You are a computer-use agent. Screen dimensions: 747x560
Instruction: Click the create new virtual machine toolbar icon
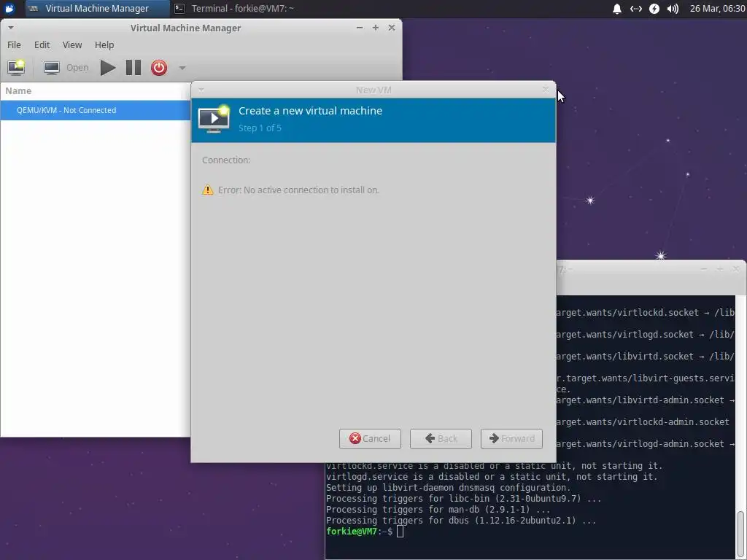pyautogui.click(x=16, y=68)
